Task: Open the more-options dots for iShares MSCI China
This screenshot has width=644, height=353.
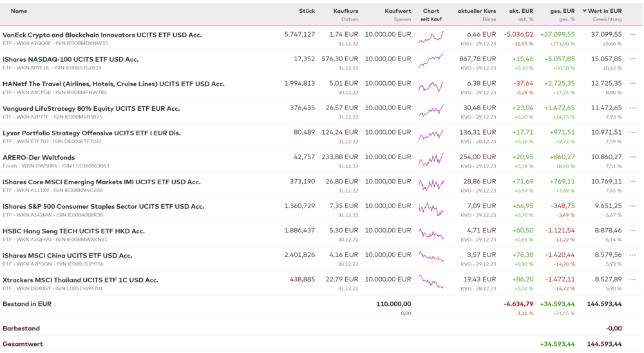Action: (632, 255)
